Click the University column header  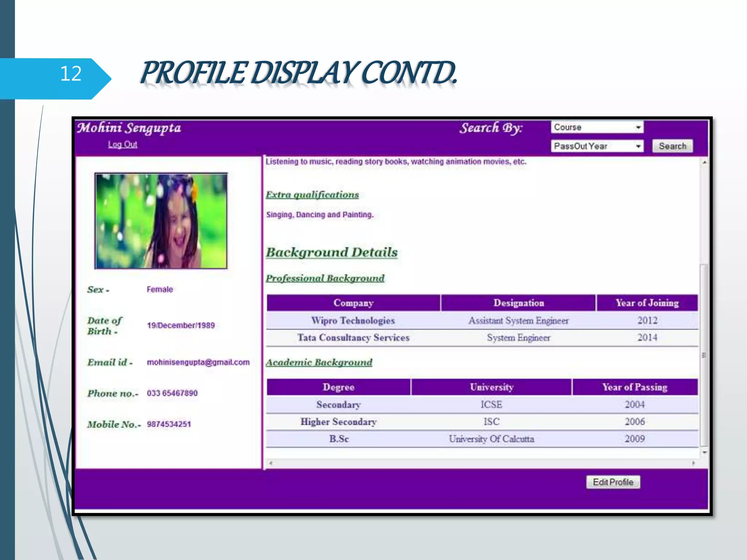click(491, 387)
